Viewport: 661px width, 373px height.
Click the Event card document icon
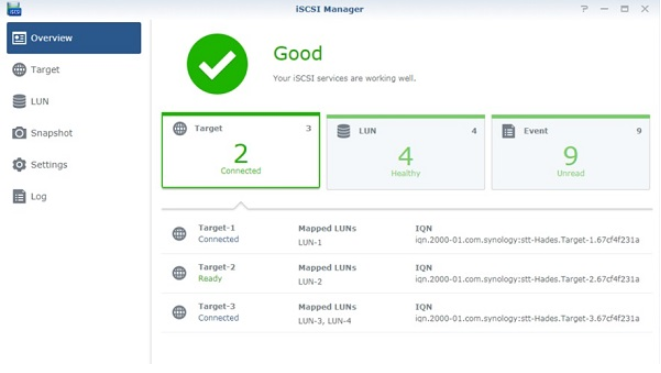pos(508,131)
